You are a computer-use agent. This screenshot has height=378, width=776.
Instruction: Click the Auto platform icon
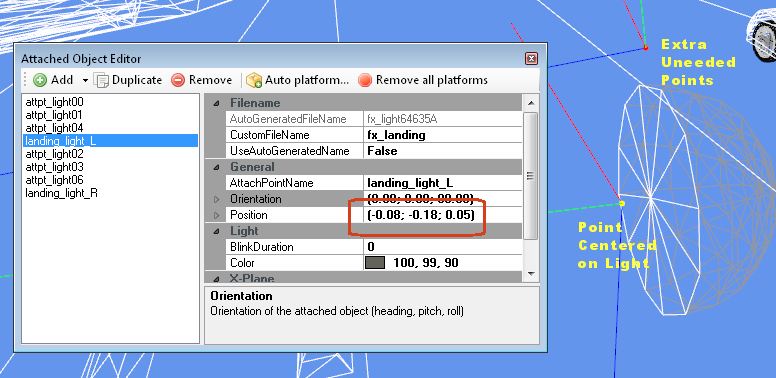tap(254, 80)
